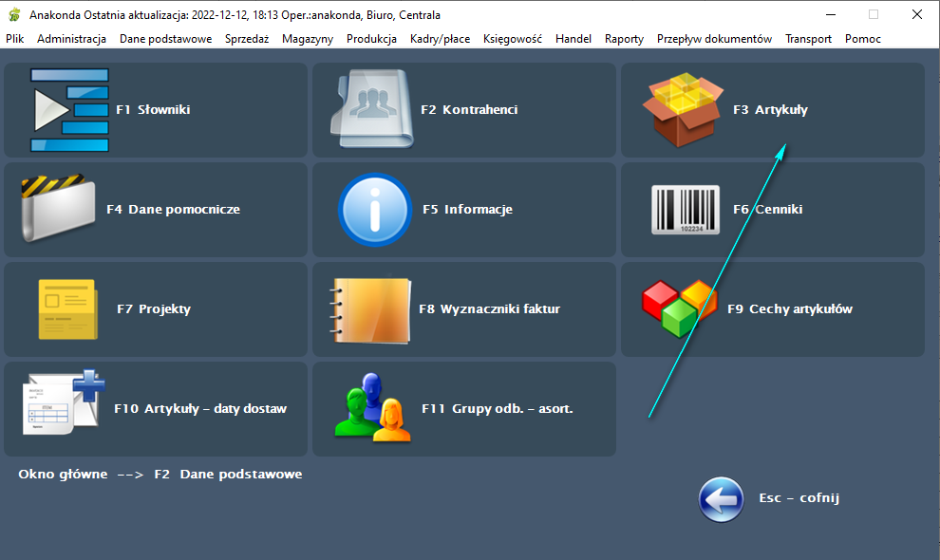Open the Produkcja menu
The height and width of the screenshot is (560, 940).
pyautogui.click(x=371, y=39)
